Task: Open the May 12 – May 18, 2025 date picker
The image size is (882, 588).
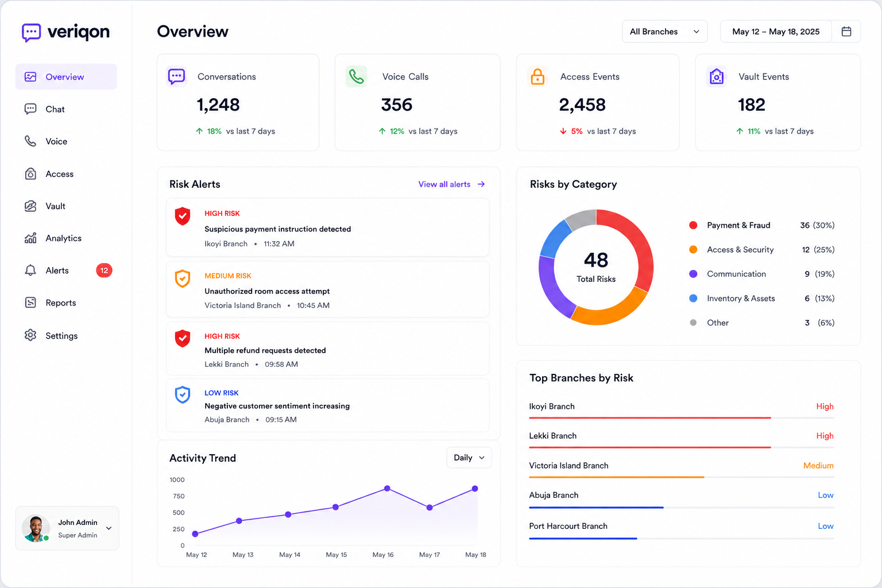Action: click(776, 32)
